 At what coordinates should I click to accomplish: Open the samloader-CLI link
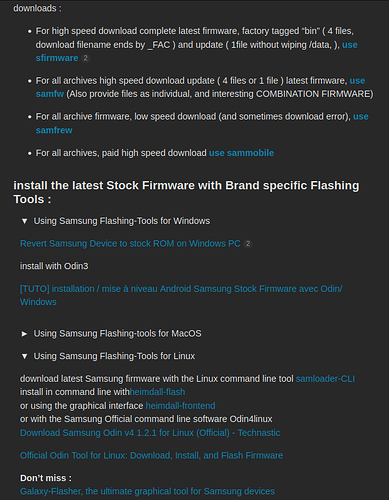[x=325, y=379]
